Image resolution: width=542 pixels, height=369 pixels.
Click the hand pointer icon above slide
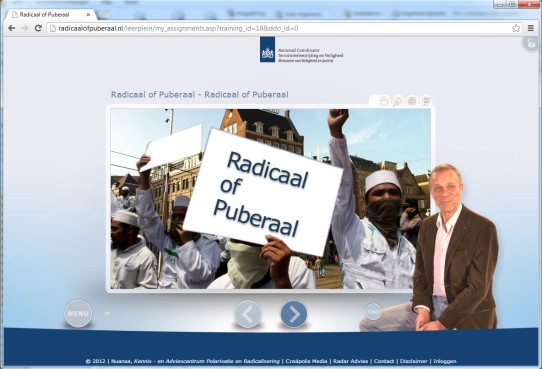[384, 101]
